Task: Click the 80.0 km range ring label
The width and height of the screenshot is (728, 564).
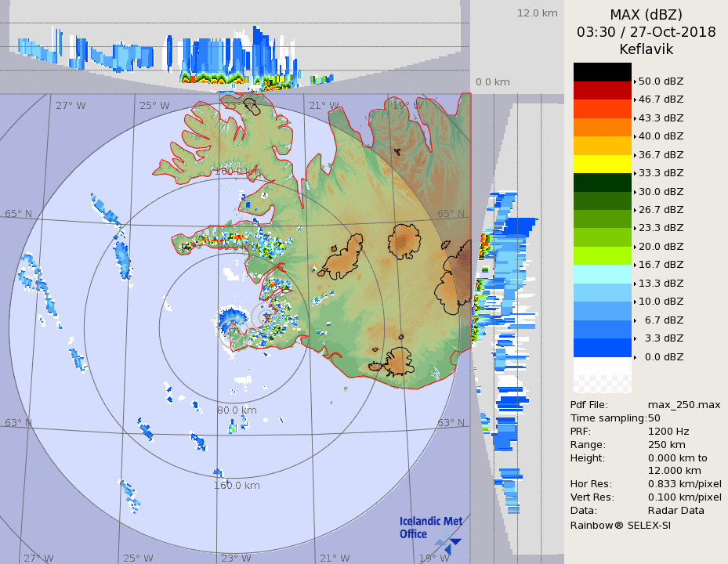Action: point(237,410)
